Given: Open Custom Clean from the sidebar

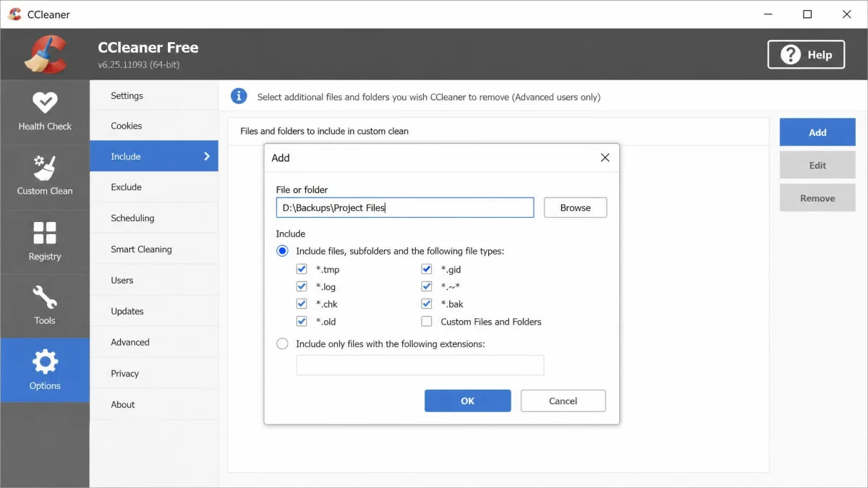Looking at the screenshot, I should pos(45,178).
